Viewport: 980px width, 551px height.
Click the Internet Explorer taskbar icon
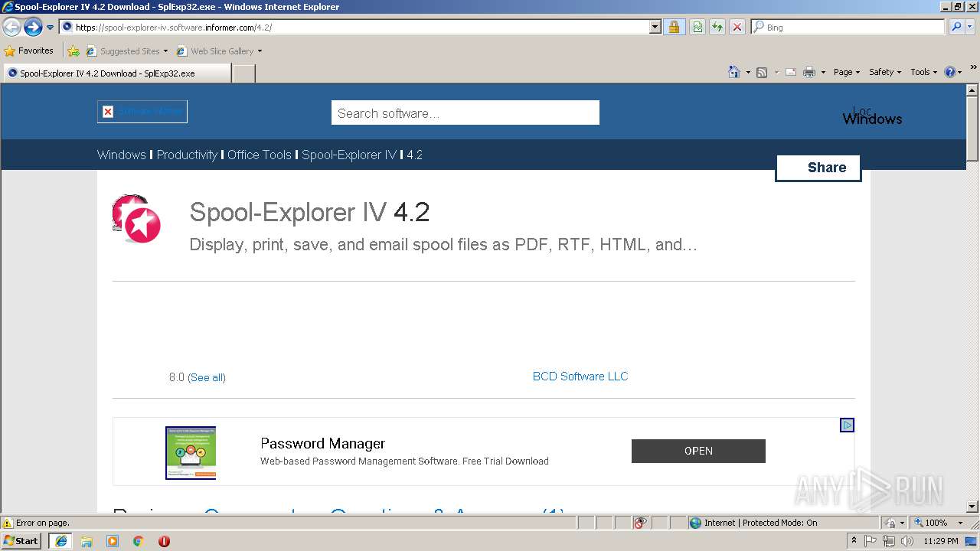point(60,541)
